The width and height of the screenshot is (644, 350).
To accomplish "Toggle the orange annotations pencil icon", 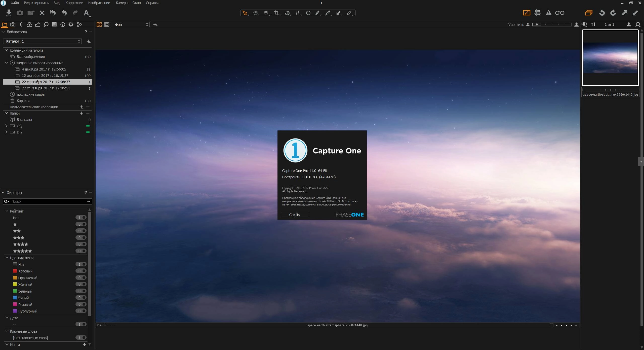I will pyautogui.click(x=527, y=13).
